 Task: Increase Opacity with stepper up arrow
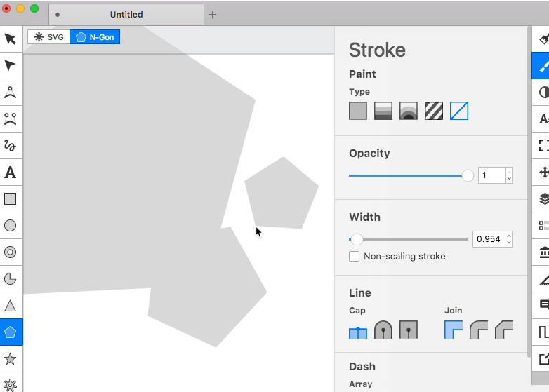(x=509, y=171)
